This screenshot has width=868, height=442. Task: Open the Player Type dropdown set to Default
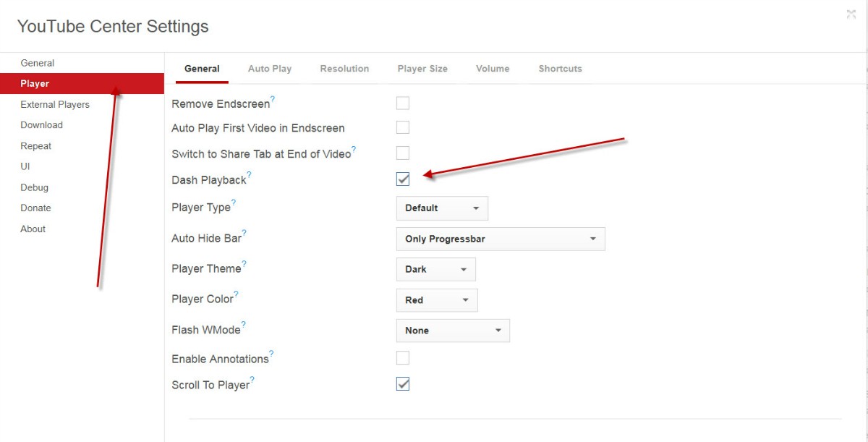tap(442, 208)
